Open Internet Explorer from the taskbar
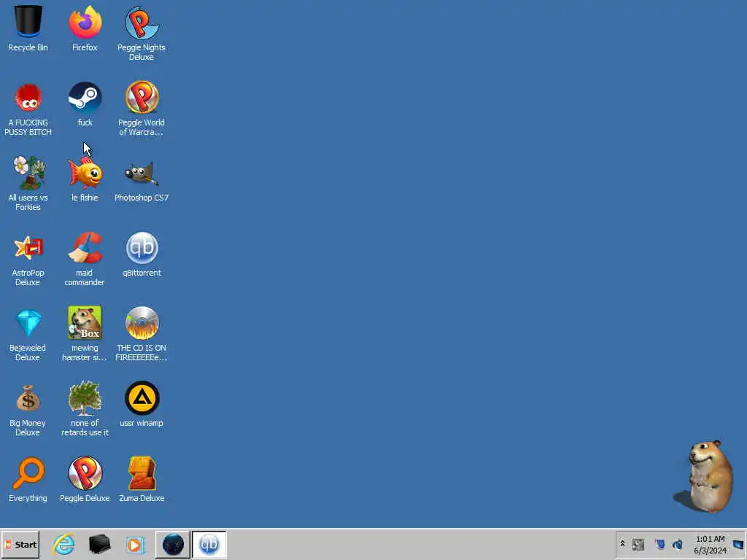The image size is (747, 560). coord(63,544)
